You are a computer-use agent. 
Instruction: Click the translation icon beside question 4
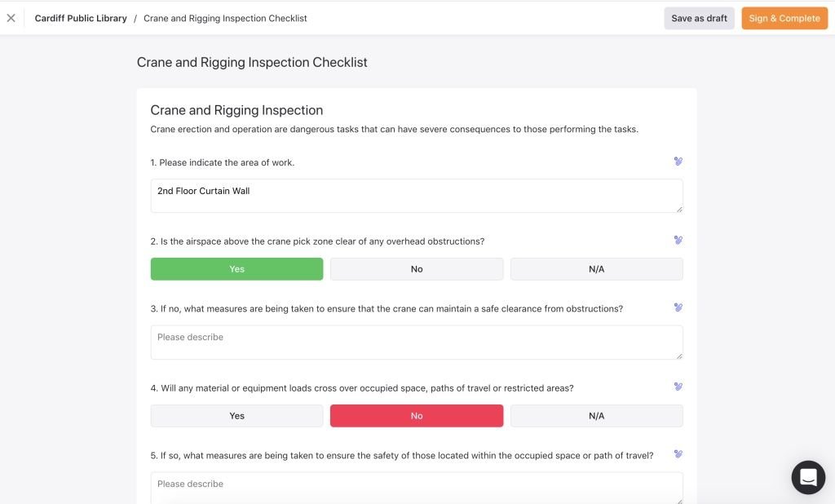pyautogui.click(x=678, y=386)
